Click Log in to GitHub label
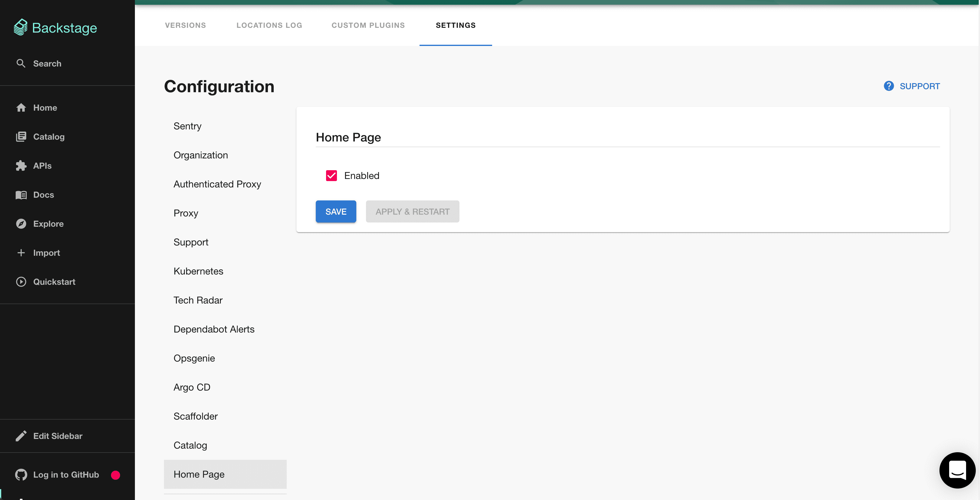Image resolution: width=980 pixels, height=500 pixels. (x=66, y=475)
